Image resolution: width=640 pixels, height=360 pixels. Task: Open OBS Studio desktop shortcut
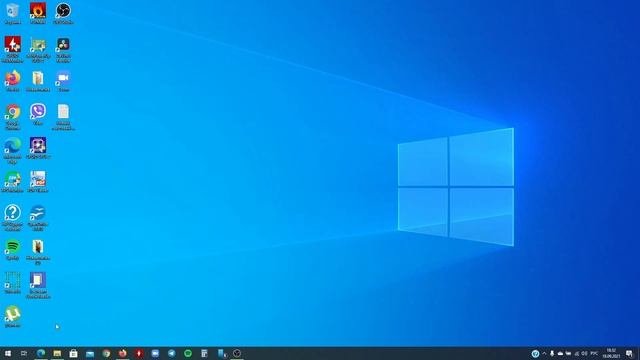point(63,12)
